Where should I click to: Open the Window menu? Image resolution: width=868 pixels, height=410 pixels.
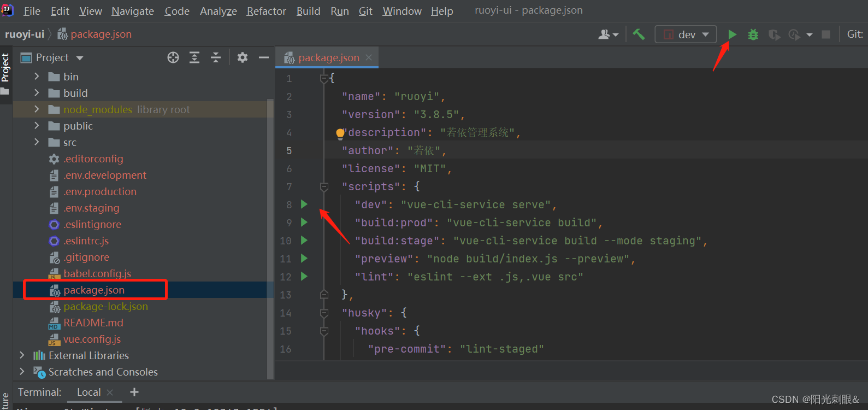402,11
